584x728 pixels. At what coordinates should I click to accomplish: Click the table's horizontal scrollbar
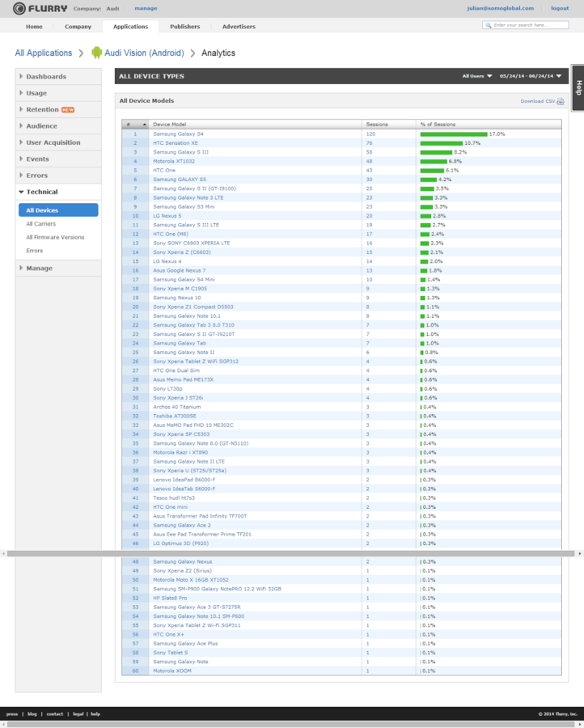(291, 553)
